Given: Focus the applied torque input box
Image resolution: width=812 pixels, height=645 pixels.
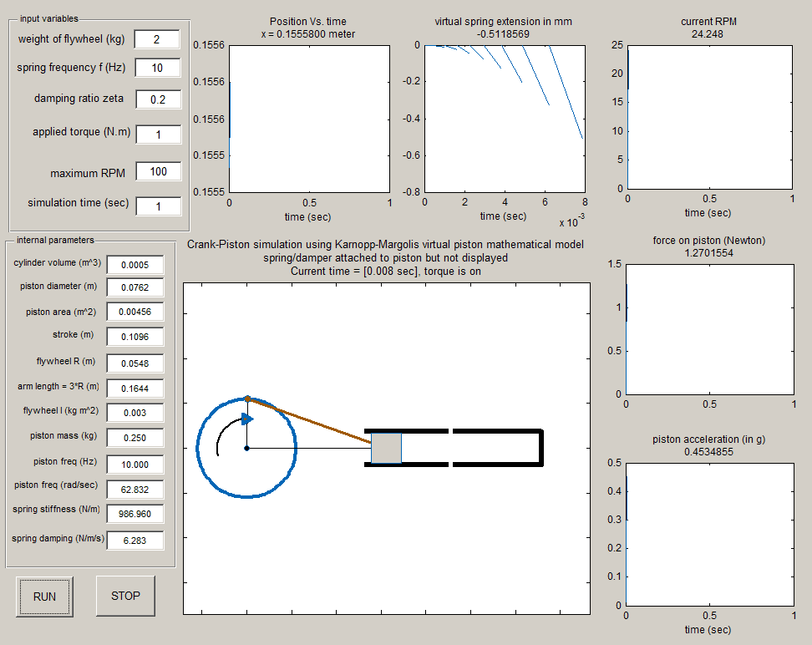Looking at the screenshot, I should tap(157, 134).
